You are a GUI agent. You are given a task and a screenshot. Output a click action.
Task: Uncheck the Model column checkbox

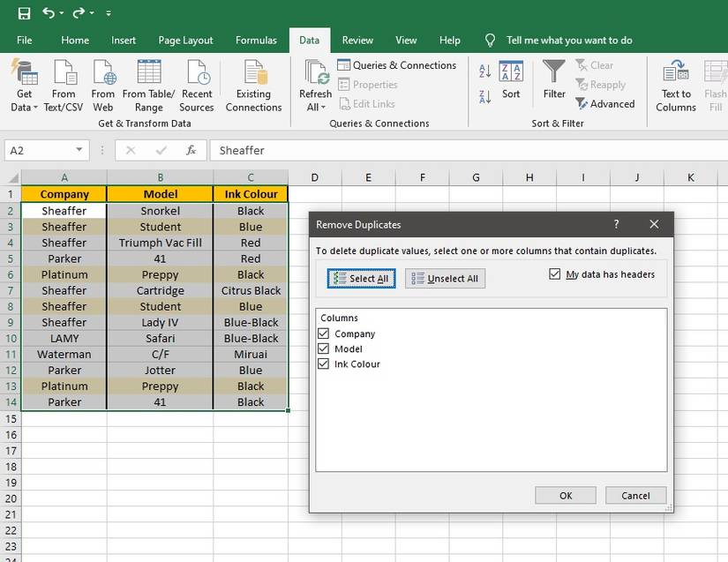(x=324, y=348)
